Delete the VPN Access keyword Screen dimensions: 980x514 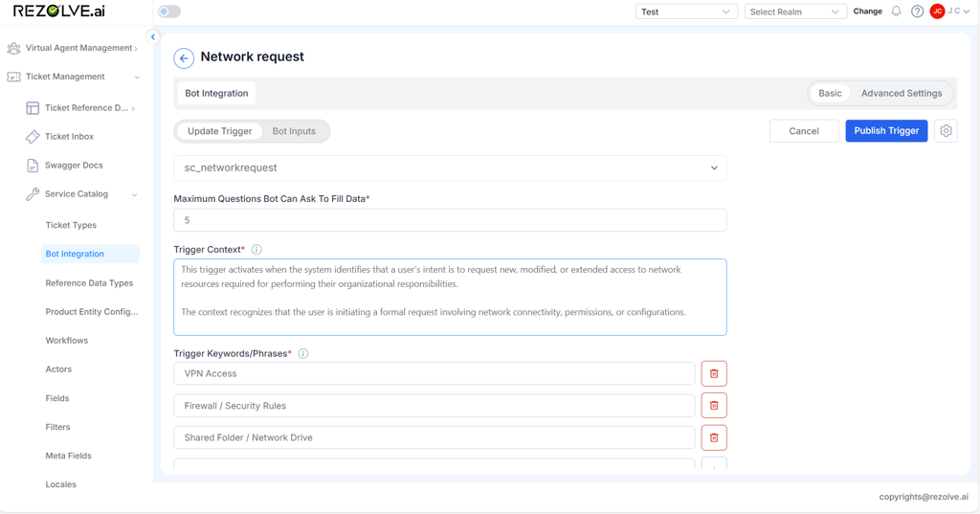coord(714,374)
